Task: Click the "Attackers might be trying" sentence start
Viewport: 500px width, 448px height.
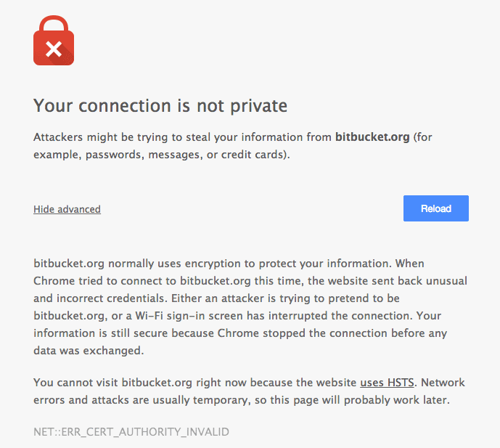Action: (94, 137)
